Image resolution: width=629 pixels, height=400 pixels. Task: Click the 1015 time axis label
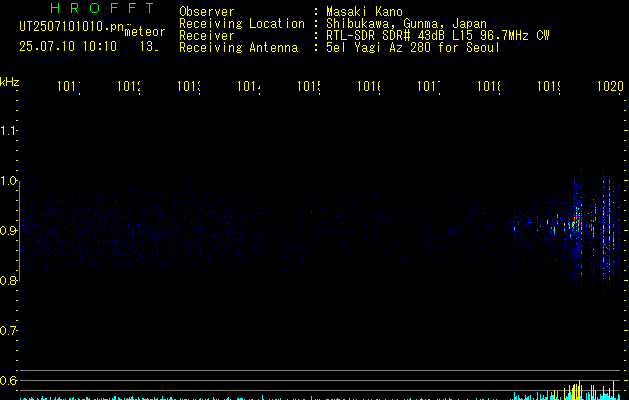[309, 86]
